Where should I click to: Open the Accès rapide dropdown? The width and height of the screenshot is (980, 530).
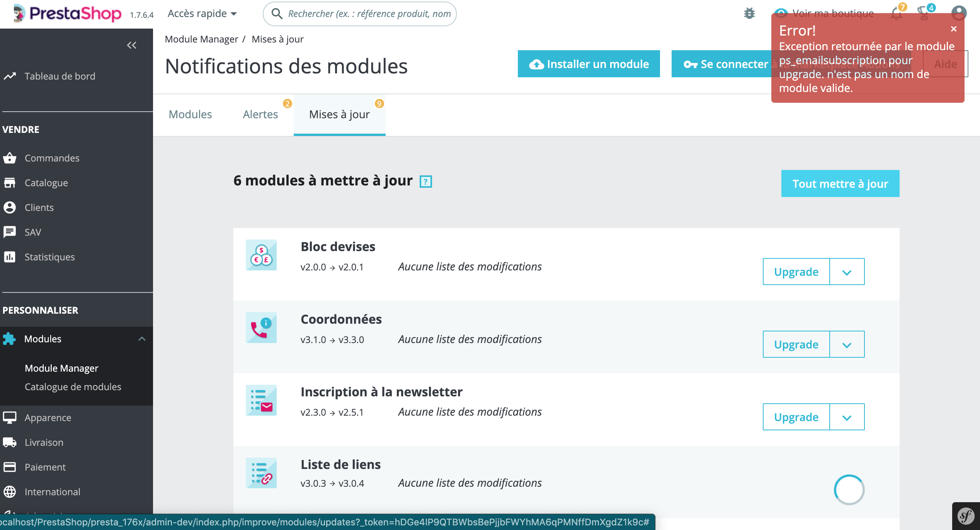201,13
